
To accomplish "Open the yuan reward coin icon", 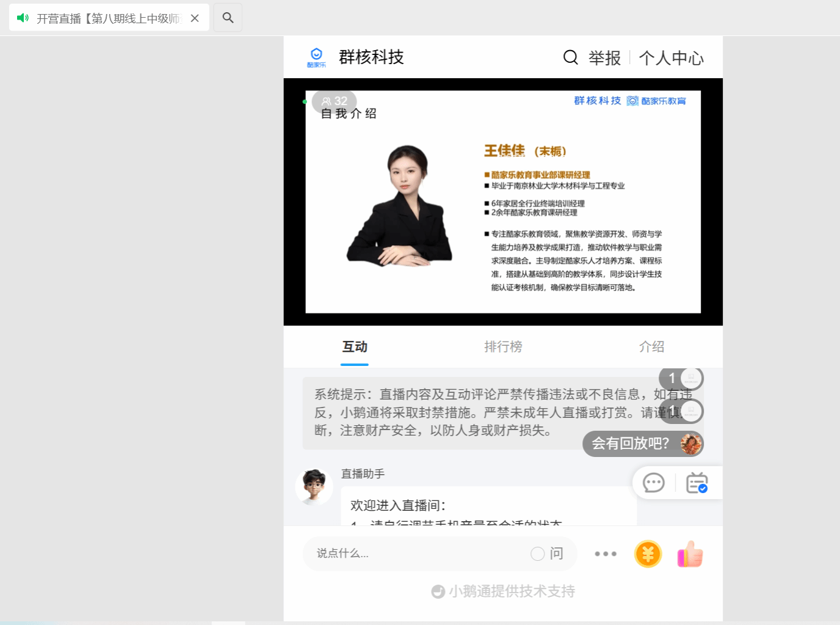I will (x=648, y=554).
